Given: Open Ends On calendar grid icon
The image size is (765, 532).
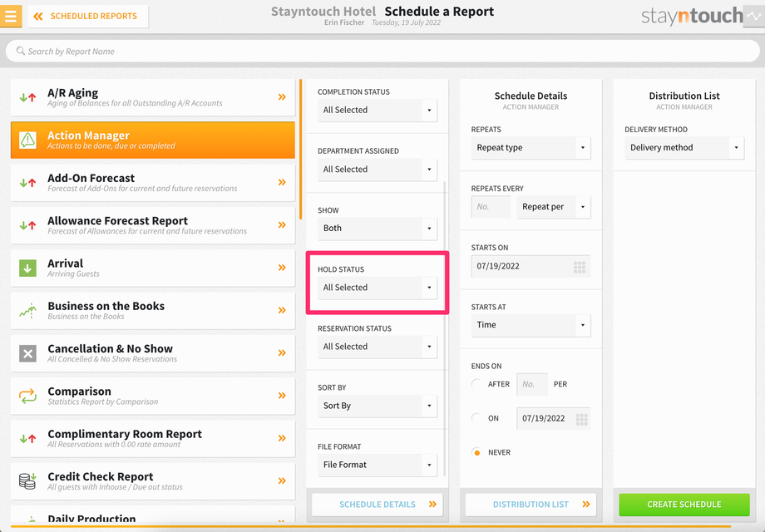Looking at the screenshot, I should coord(581,419).
